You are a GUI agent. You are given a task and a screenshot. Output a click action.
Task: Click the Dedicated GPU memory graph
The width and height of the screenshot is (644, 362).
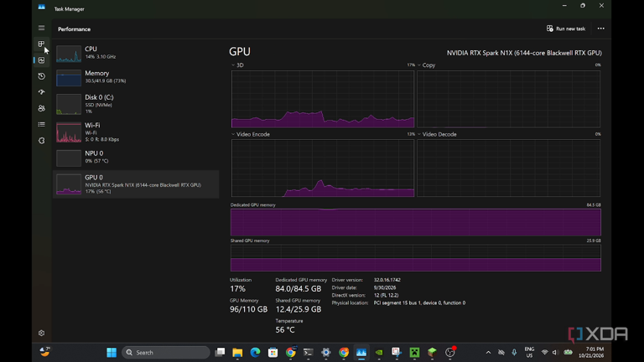[x=416, y=222]
